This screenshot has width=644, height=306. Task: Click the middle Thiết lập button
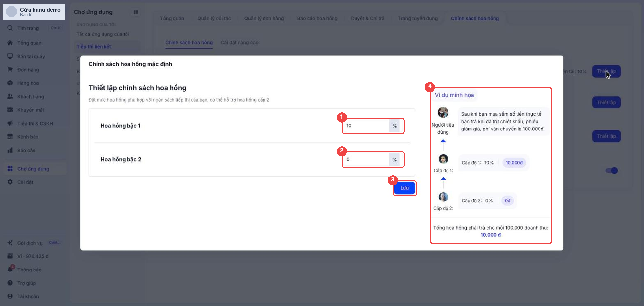606,102
